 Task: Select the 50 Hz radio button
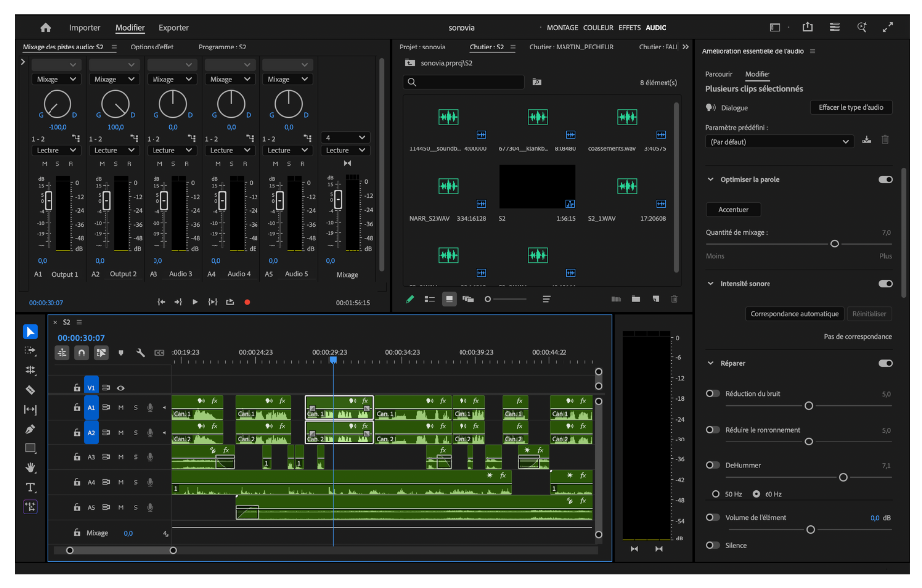click(x=716, y=493)
